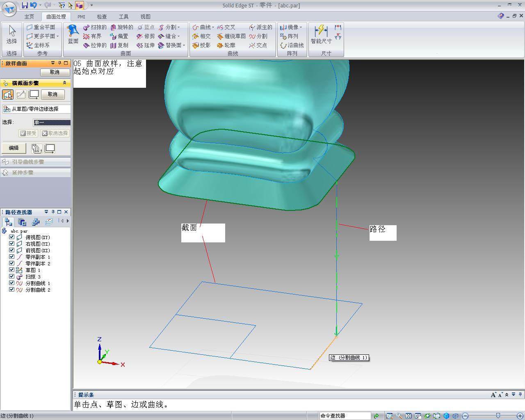
Task: Pick the 投影 (Project) curve tool
Action: pyautogui.click(x=201, y=45)
